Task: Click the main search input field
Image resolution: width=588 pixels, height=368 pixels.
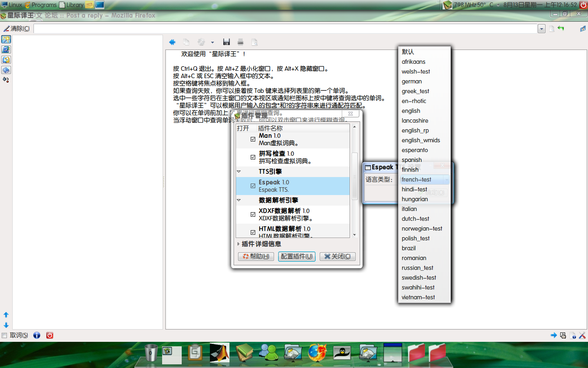Action: click(285, 29)
